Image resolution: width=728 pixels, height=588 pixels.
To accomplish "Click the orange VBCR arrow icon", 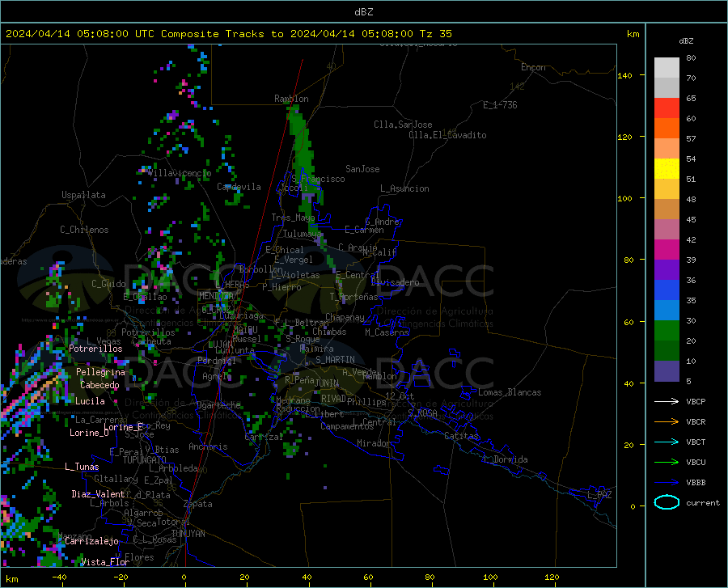I will pyautogui.click(x=667, y=421).
